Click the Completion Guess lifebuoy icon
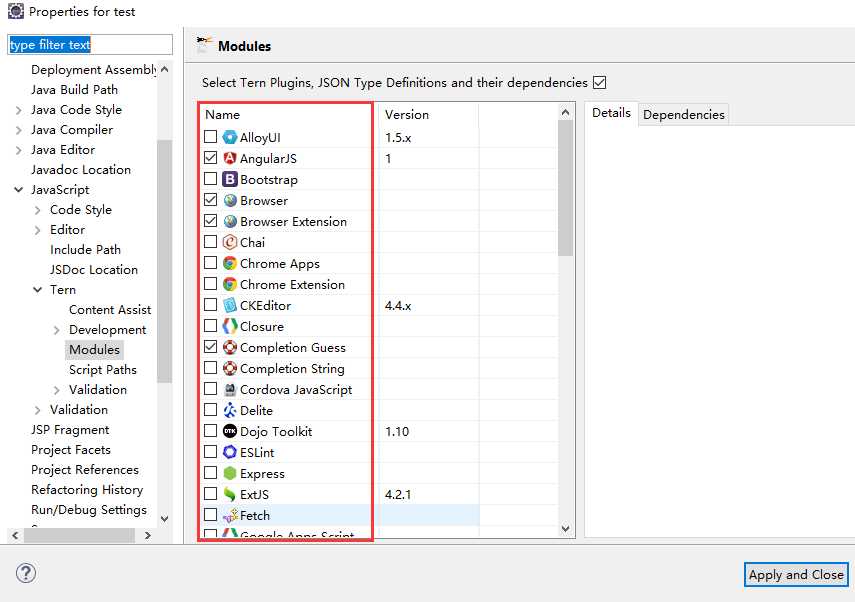The width and height of the screenshot is (855, 602). point(230,347)
